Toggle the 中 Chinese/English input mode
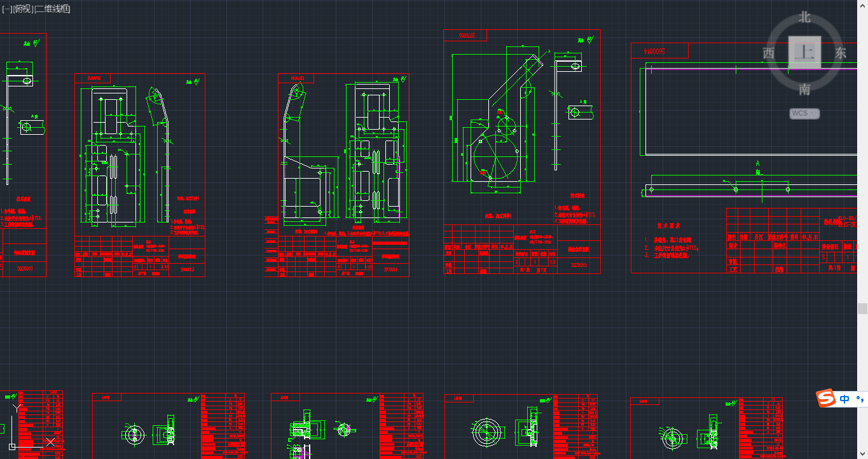 point(844,399)
